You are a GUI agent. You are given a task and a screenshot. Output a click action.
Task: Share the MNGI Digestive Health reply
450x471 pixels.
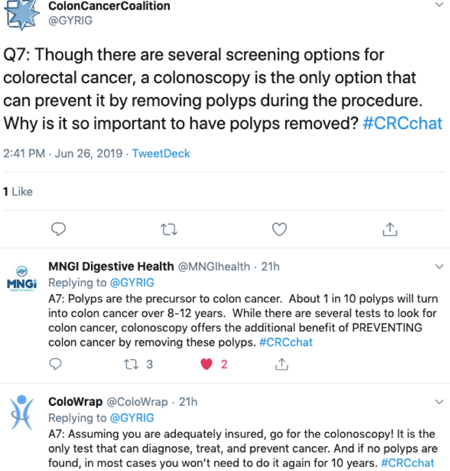pos(282,364)
